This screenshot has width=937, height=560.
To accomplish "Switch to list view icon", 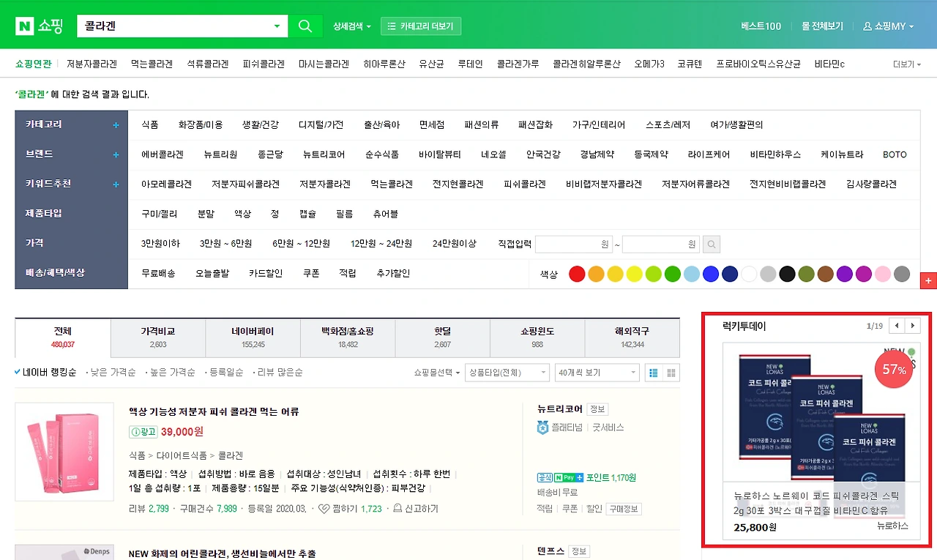I will (x=653, y=373).
